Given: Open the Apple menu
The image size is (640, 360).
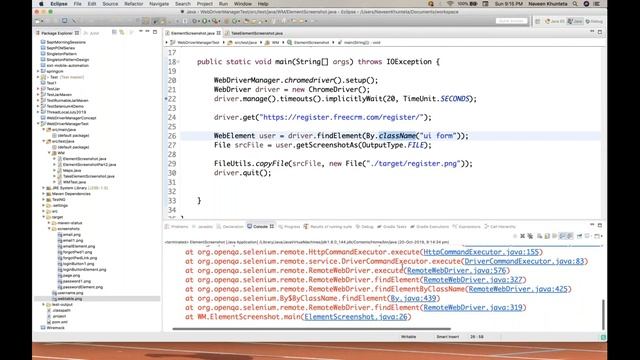Looking at the screenshot, I should coord(41,4).
